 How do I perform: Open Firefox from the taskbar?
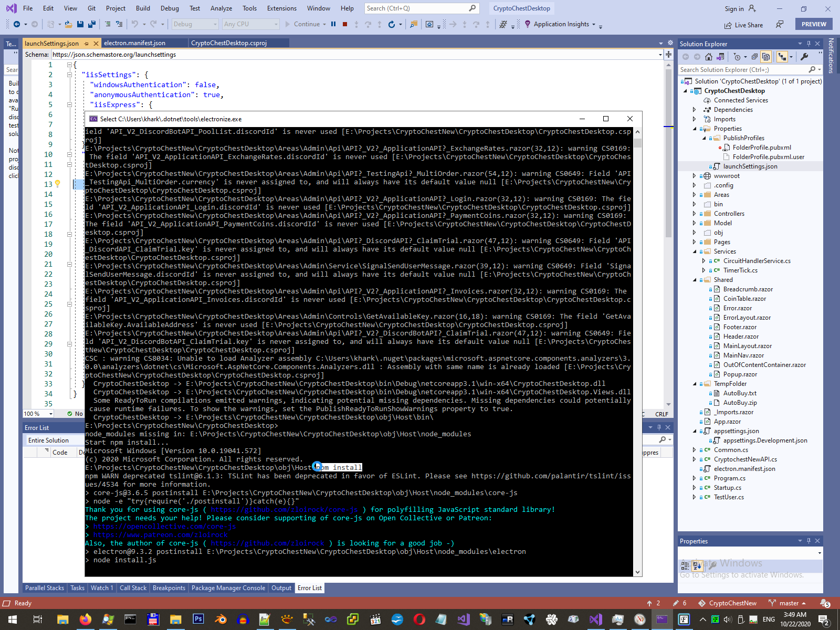[85, 619]
